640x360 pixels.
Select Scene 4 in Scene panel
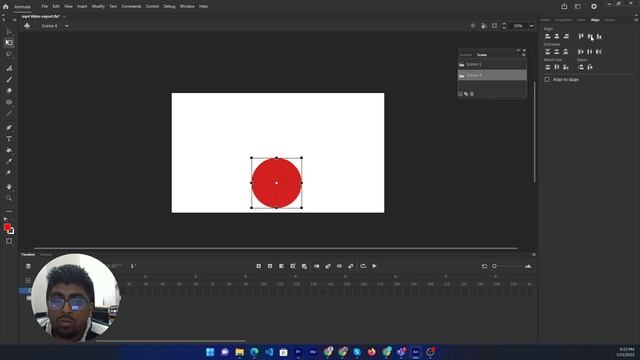(x=492, y=75)
